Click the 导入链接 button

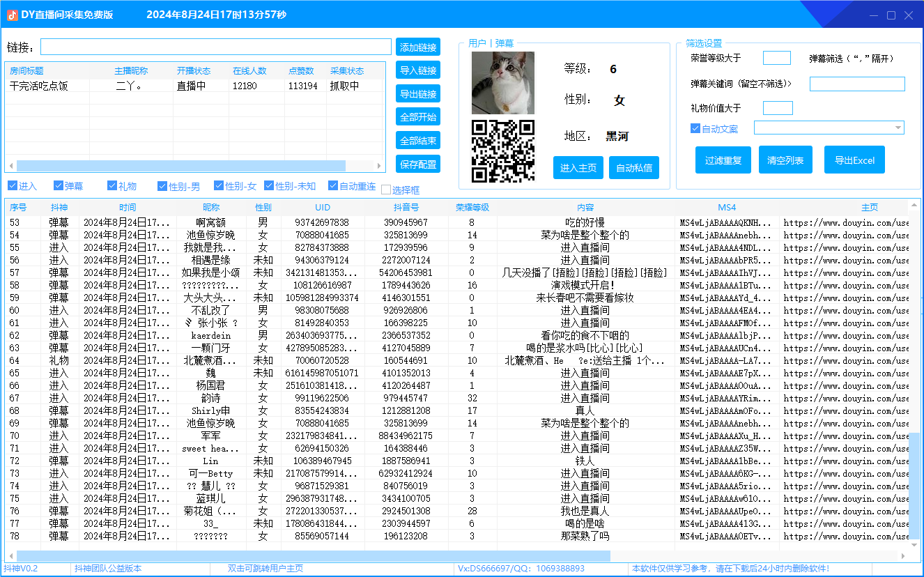[x=417, y=70]
